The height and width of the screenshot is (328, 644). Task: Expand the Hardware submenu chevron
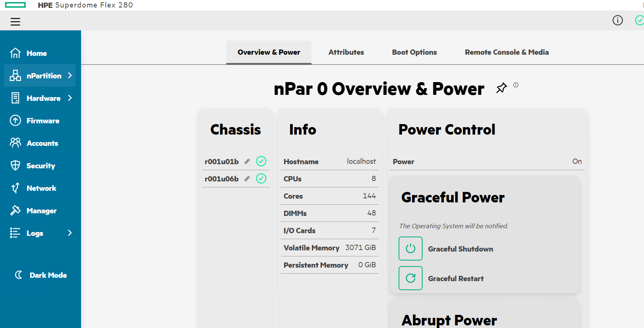click(70, 98)
